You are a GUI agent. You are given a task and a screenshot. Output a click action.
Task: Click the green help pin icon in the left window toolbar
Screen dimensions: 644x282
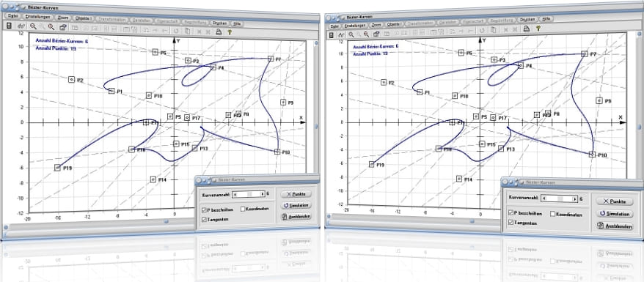click(x=229, y=32)
